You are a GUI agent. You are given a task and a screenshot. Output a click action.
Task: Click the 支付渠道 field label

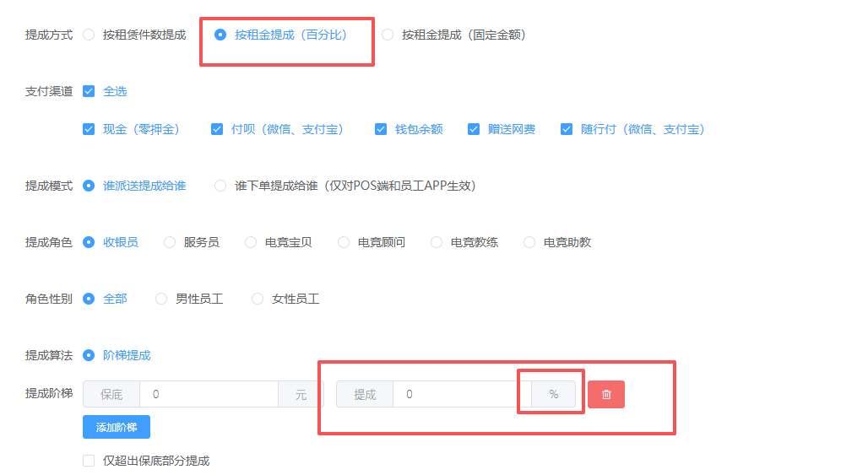(49, 91)
